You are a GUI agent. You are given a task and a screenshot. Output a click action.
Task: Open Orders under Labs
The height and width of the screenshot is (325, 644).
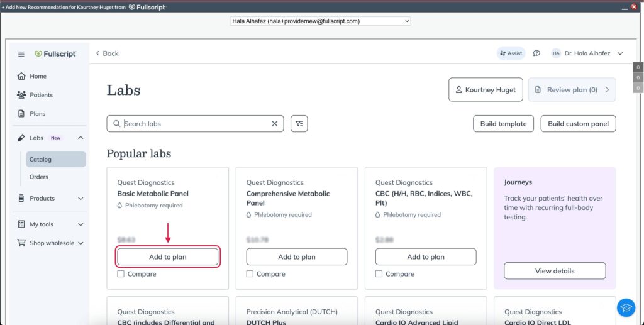coord(39,177)
